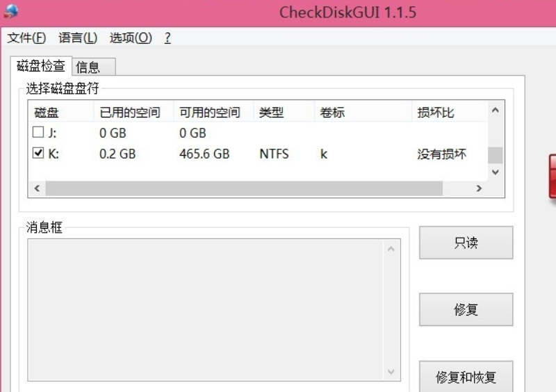The width and height of the screenshot is (556, 392).
Task: Open the ? help menu
Action: [x=167, y=38]
